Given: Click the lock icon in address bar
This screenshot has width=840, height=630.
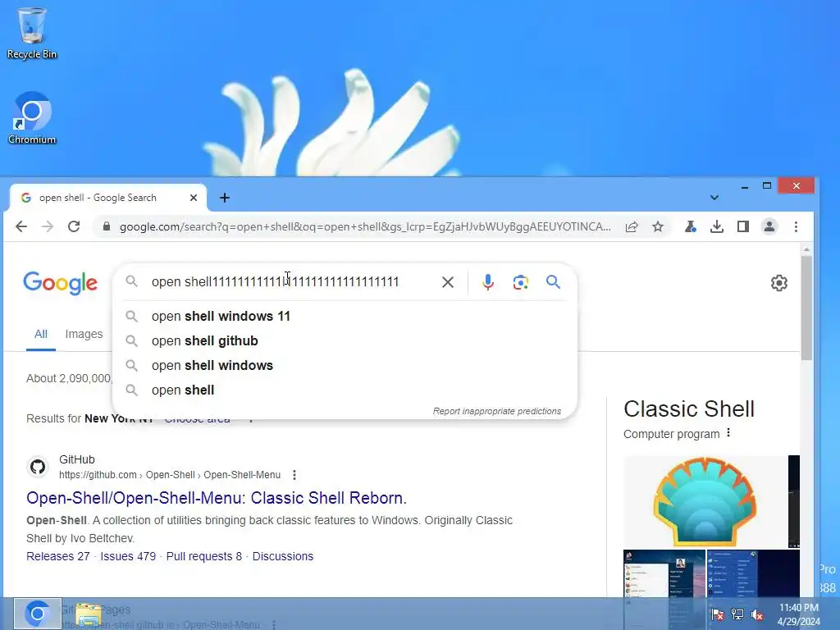Looking at the screenshot, I should click(107, 226).
